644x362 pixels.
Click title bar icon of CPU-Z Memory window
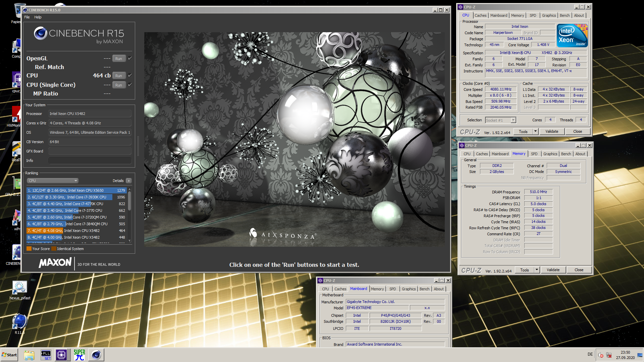click(462, 145)
